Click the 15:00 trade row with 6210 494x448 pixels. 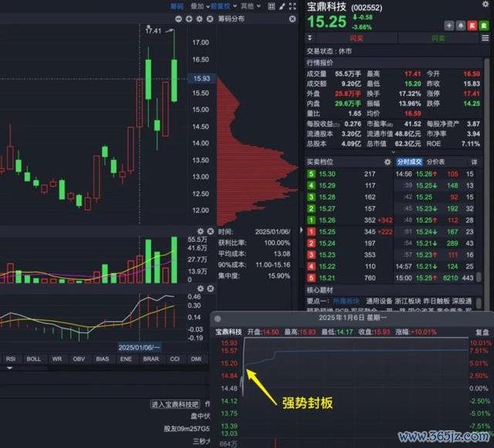[435, 278]
